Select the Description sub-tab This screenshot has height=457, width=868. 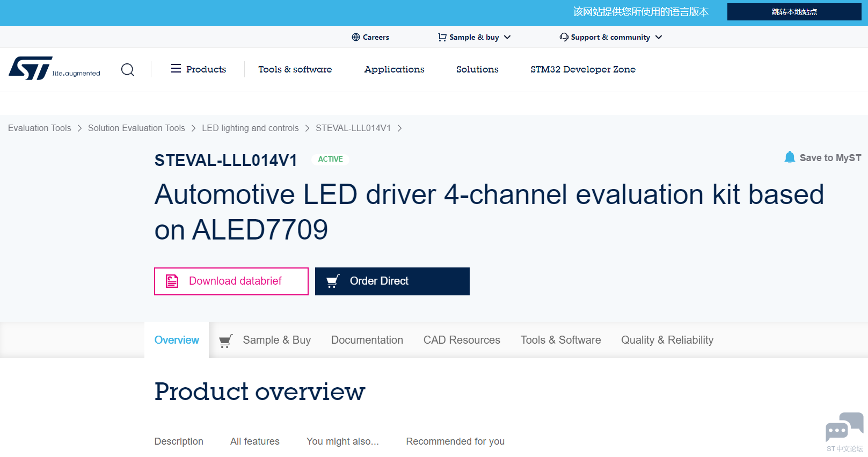click(x=179, y=441)
